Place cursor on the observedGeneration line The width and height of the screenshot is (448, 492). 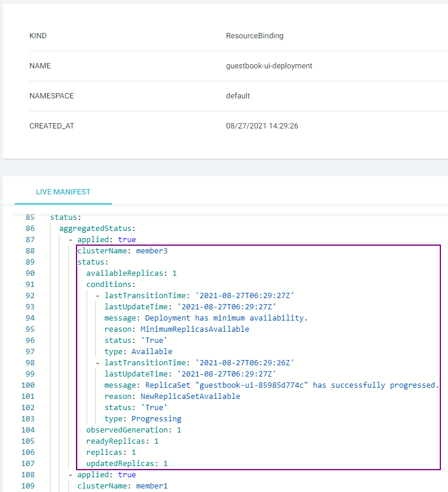click(134, 430)
